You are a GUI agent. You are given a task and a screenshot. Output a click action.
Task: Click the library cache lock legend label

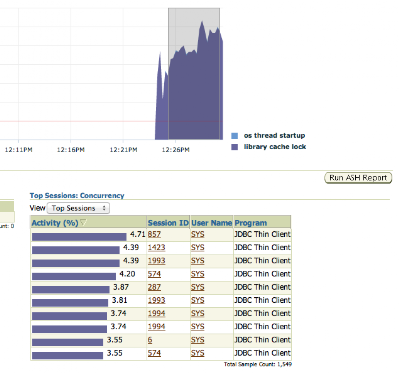point(275,147)
